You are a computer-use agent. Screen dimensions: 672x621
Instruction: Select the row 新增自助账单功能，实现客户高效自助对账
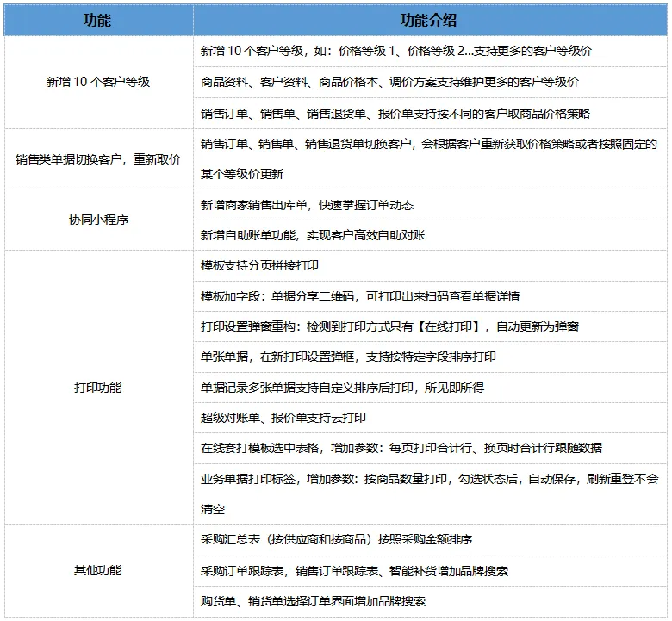(x=430, y=235)
